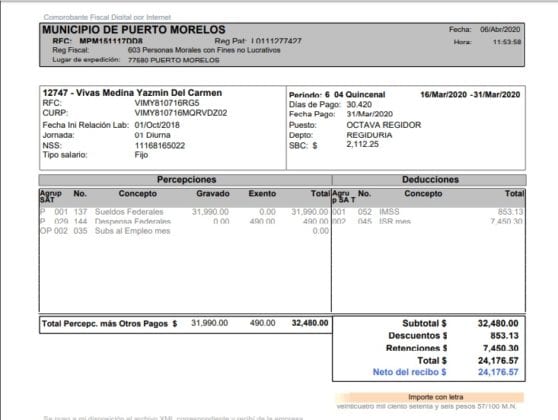Screen dimensions: 558x420
Task: Click the 'Exento' column header
Action: tap(262, 194)
